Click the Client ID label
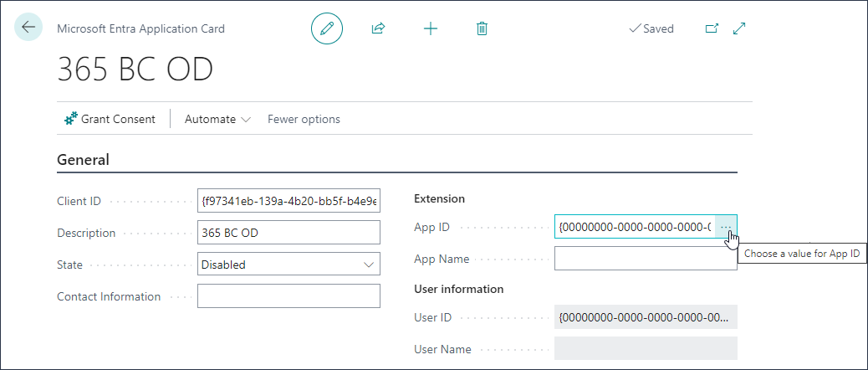The image size is (868, 370). click(79, 201)
